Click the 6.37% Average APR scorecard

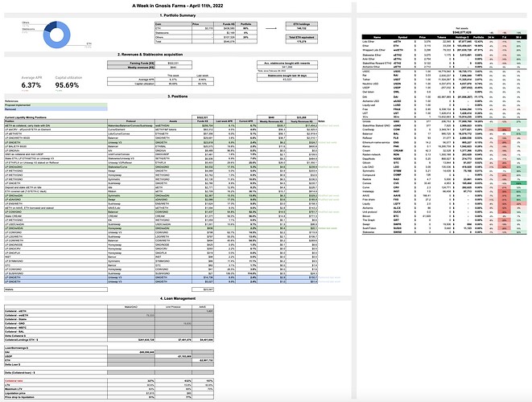click(31, 85)
